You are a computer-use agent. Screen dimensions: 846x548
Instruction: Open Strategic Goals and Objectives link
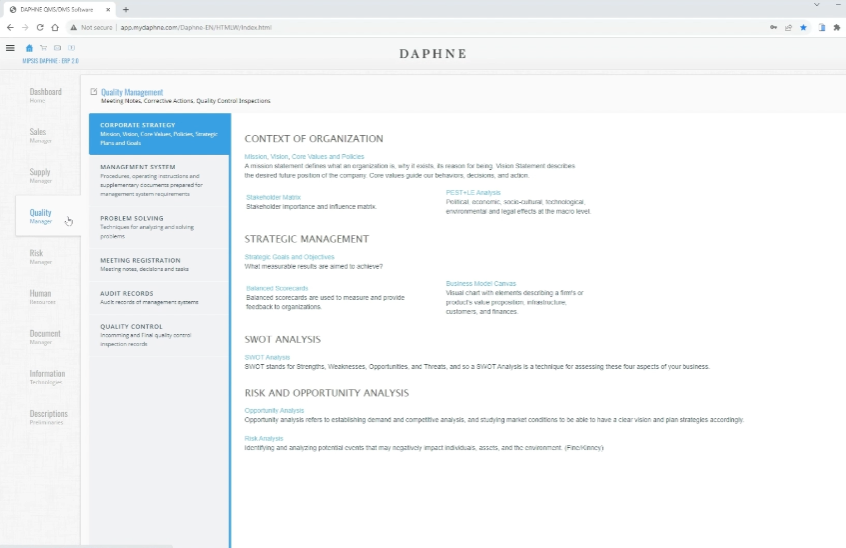290,257
